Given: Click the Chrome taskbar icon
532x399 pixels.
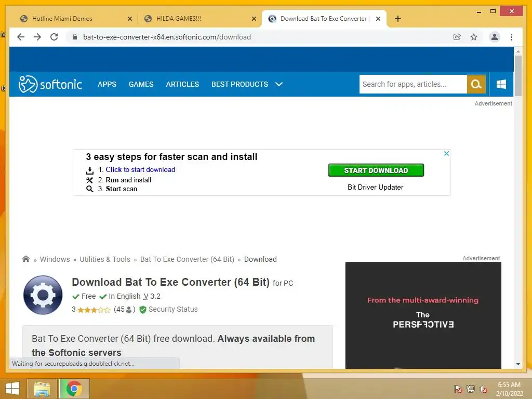Looking at the screenshot, I should (74, 389).
